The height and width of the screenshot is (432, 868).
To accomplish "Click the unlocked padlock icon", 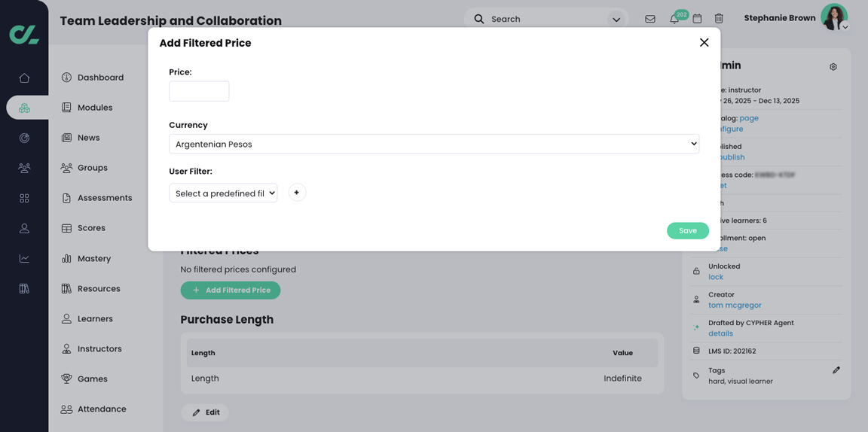I will point(696,272).
